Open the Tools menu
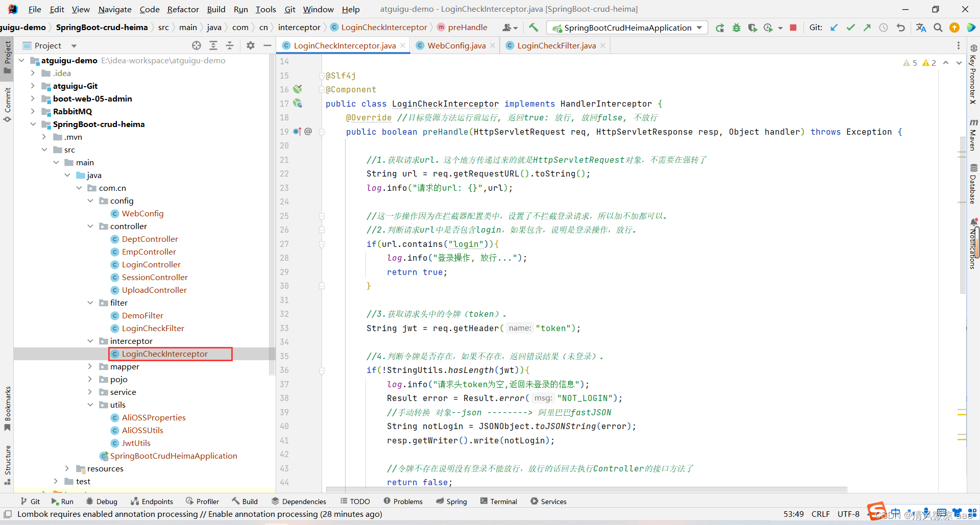 pos(266,9)
